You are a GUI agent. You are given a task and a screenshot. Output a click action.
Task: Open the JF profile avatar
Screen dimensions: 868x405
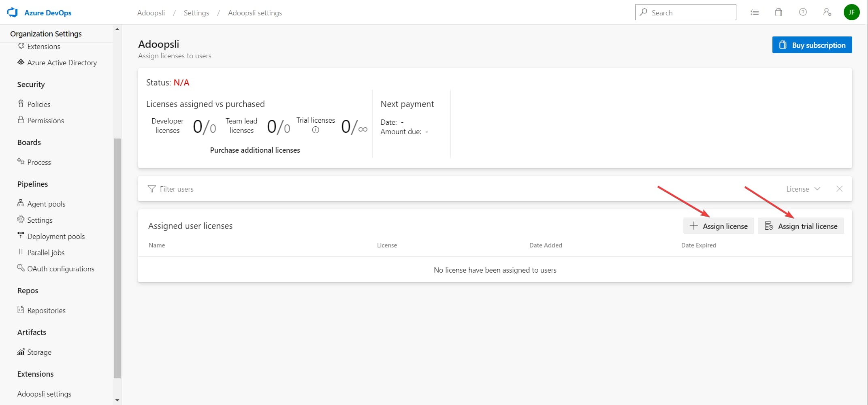pyautogui.click(x=851, y=12)
